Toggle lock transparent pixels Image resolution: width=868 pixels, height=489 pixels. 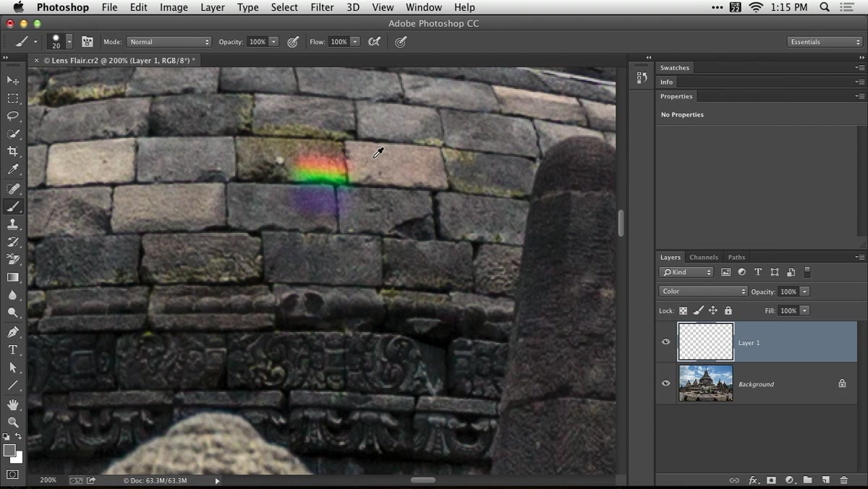[x=683, y=310]
